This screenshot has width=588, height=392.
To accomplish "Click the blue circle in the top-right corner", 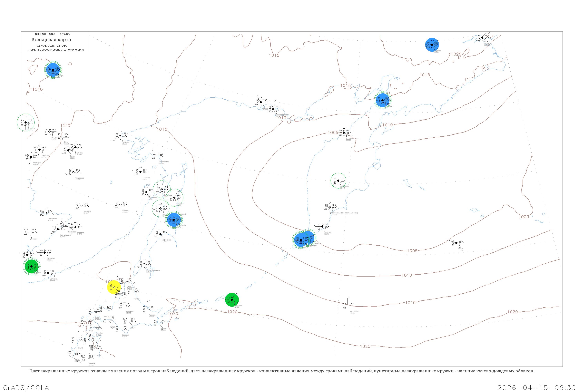I will (432, 45).
